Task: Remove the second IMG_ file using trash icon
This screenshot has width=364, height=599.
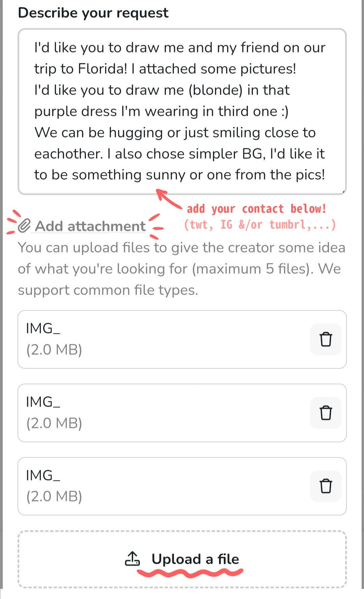Action: tap(326, 413)
